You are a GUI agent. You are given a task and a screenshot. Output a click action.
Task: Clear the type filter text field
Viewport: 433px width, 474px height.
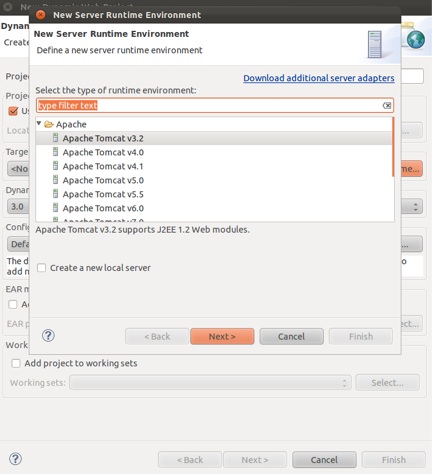387,106
